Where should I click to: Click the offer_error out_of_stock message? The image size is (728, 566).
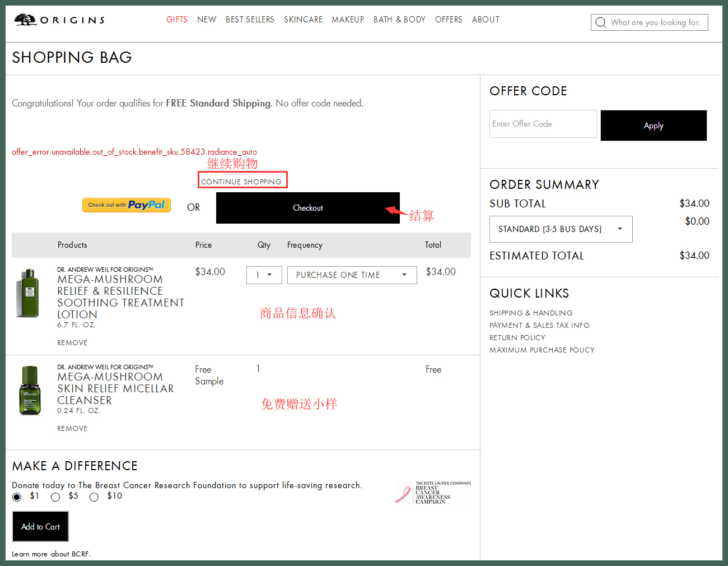(x=134, y=152)
